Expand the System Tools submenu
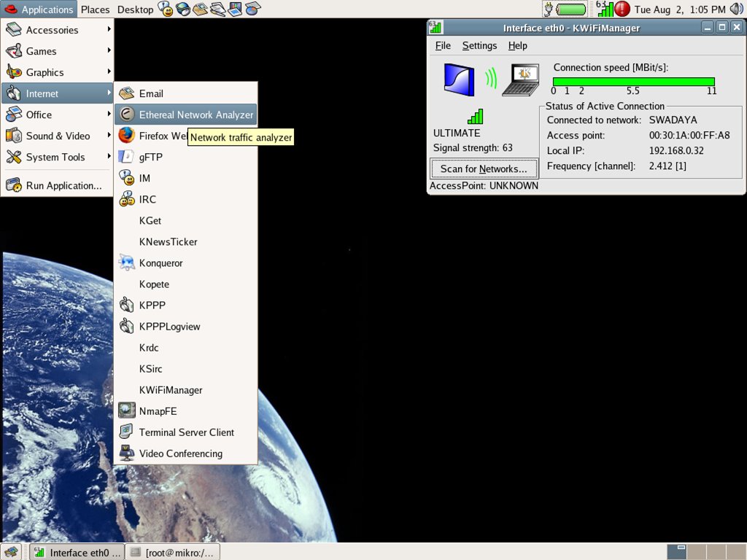Screen dimensions: 747x560 coord(57,157)
